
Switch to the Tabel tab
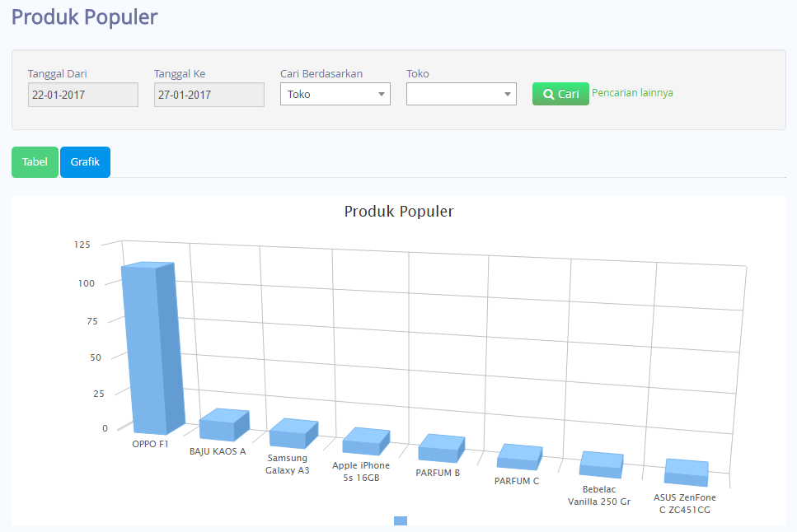click(35, 162)
